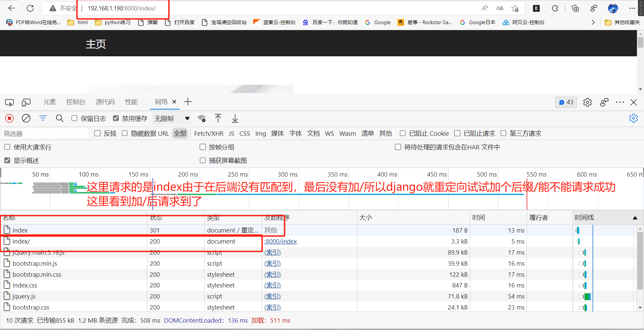Filter requests by Fetch/XHR
This screenshot has height=330, width=644.
[x=209, y=133]
